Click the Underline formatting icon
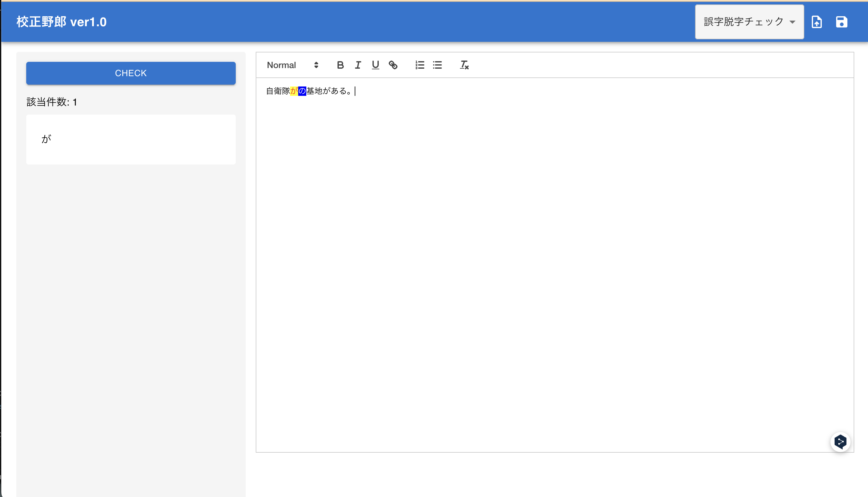This screenshot has width=868, height=497. (x=376, y=64)
